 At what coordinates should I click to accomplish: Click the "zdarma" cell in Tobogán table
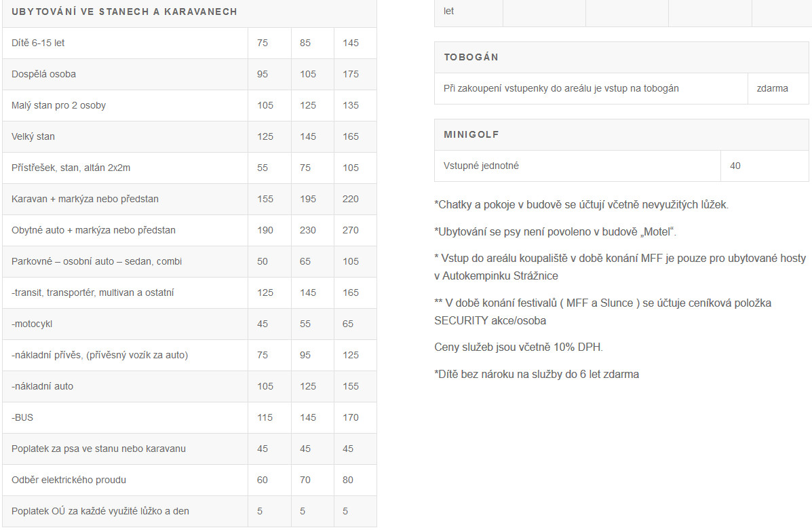(773, 88)
